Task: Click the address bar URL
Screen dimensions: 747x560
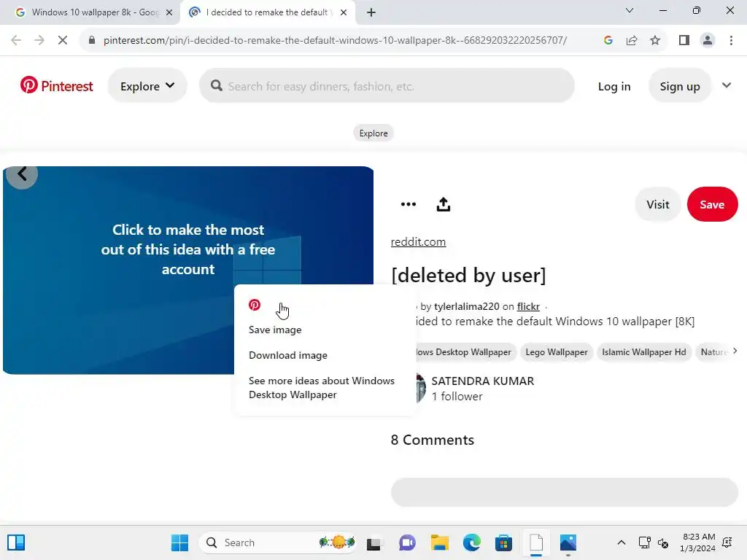Action: pos(335,41)
